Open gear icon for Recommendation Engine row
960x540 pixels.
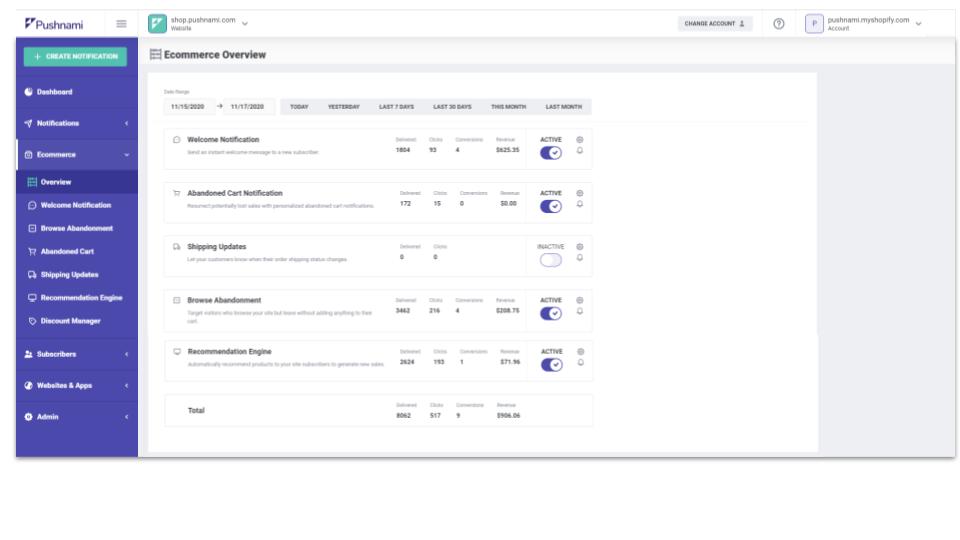pos(580,352)
